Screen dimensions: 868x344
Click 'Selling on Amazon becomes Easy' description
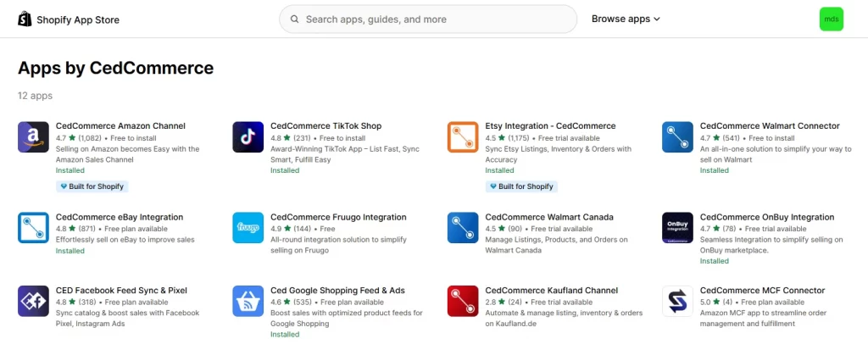pyautogui.click(x=128, y=154)
